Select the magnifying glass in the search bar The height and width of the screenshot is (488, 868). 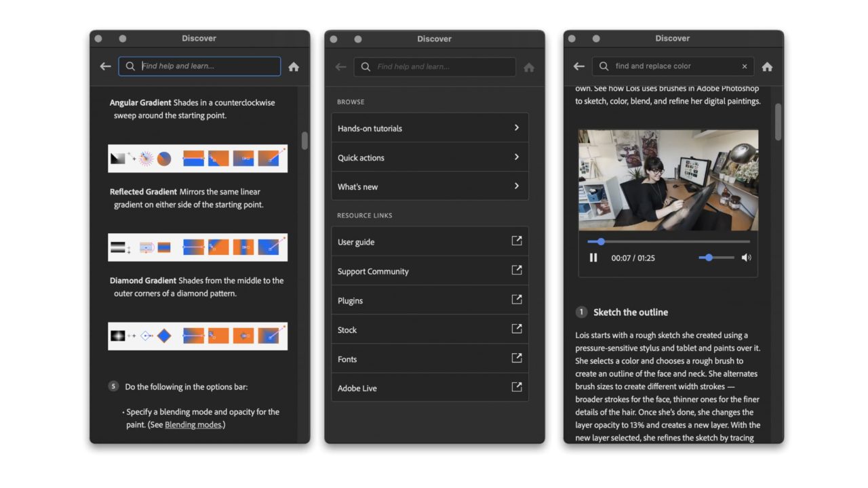coord(130,66)
